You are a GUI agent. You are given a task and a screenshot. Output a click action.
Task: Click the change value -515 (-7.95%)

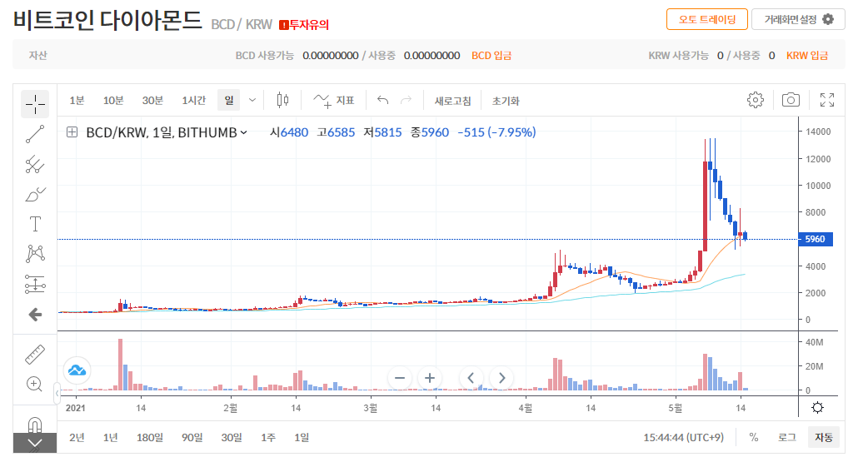pyautogui.click(x=496, y=132)
